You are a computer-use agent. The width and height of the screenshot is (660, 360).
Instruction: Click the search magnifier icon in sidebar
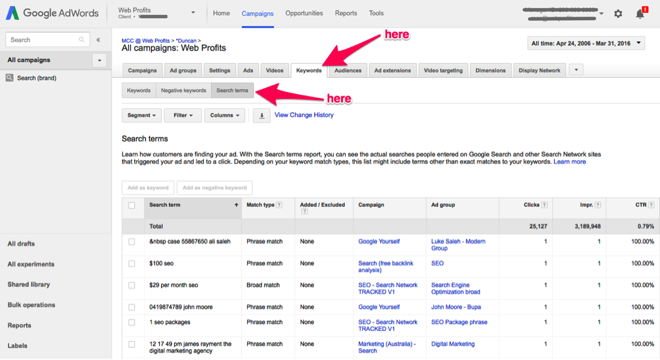tap(82, 40)
